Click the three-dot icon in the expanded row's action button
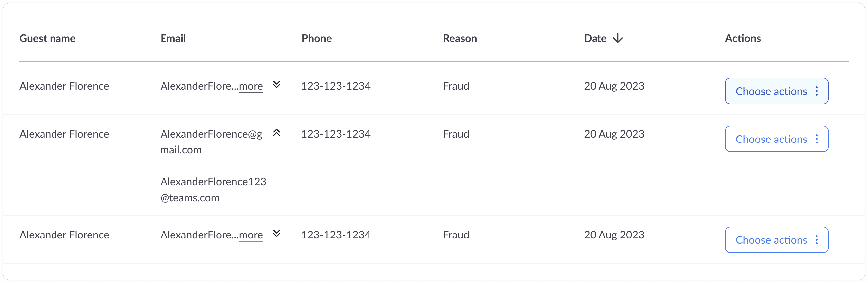 [817, 139]
